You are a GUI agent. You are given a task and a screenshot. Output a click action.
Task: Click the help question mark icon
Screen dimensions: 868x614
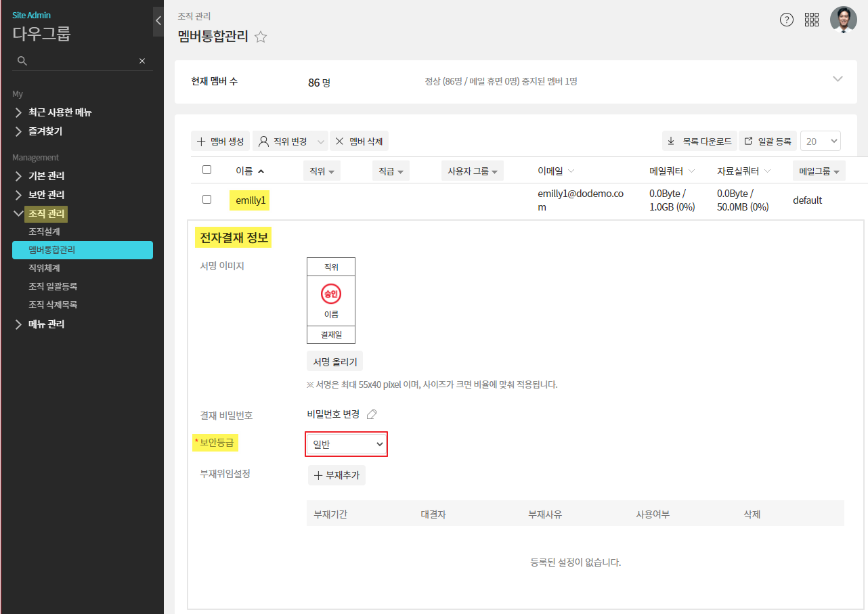pyautogui.click(x=786, y=20)
